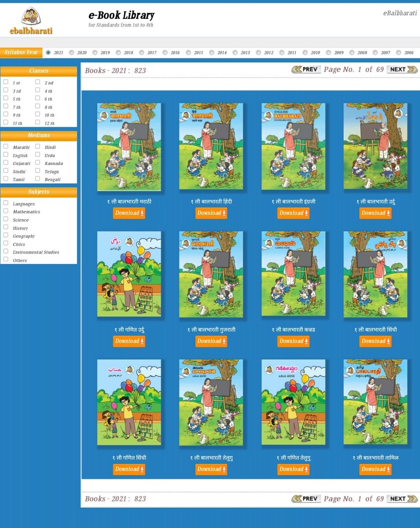Image resolution: width=420 pixels, height=528 pixels.
Task: Select Others subject checkbox
Action: 6,259
